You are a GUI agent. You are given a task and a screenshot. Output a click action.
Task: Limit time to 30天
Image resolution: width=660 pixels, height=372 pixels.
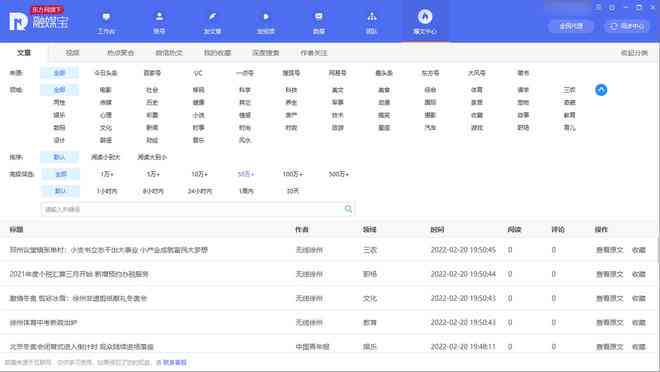coord(293,191)
